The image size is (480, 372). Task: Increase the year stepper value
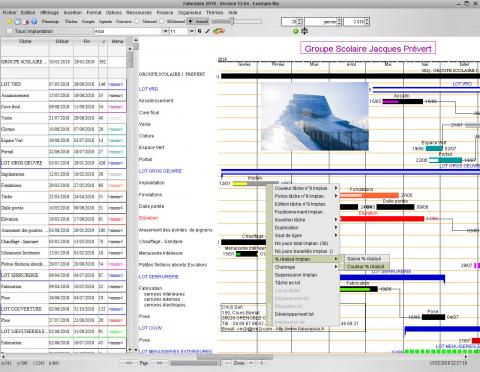coord(367,20)
